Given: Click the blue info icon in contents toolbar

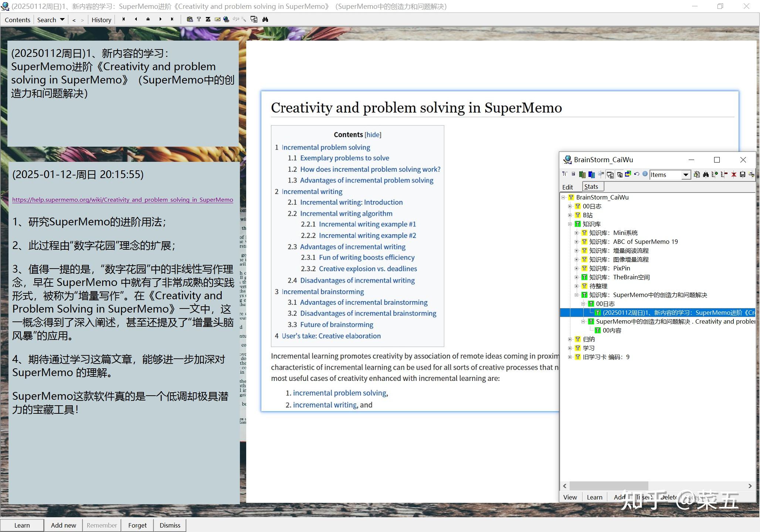Looking at the screenshot, I should coord(645,174).
